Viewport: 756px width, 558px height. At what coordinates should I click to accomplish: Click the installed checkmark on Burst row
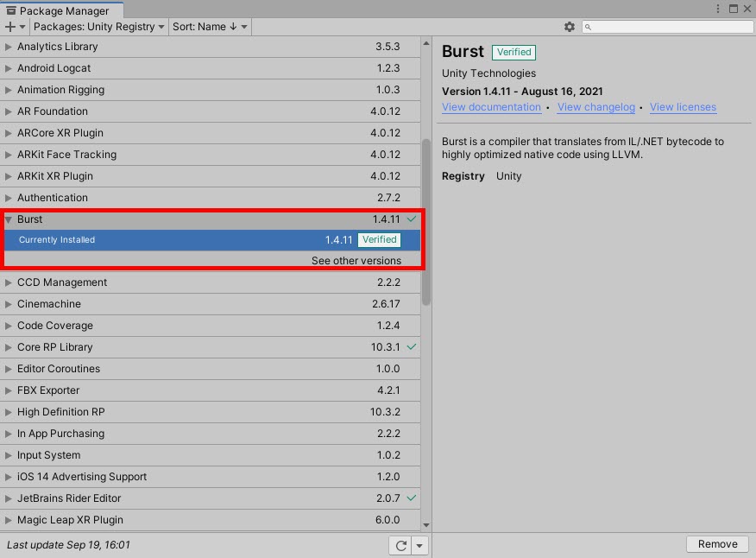click(412, 219)
